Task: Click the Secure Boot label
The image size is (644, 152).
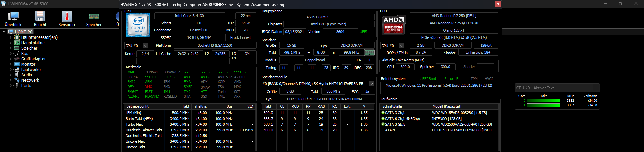Action: tap(454, 79)
